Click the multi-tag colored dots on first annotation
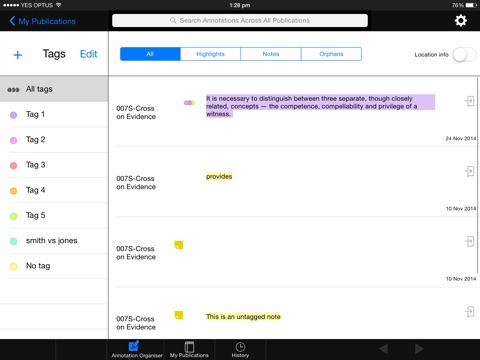 189,103
